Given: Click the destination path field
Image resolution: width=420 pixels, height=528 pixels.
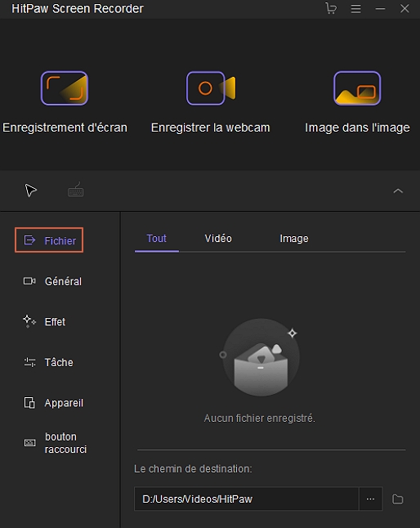Looking at the screenshot, I should tap(246, 499).
